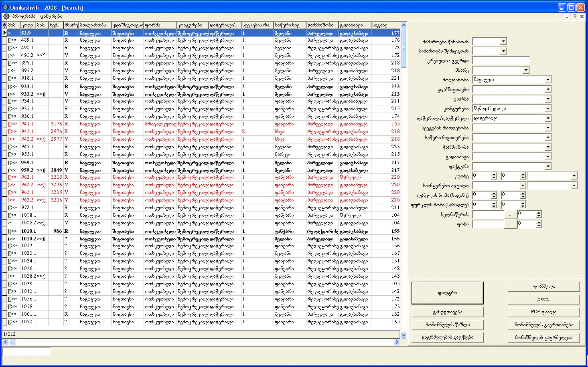Decrease the ფონი number spinner

(x=539, y=226)
